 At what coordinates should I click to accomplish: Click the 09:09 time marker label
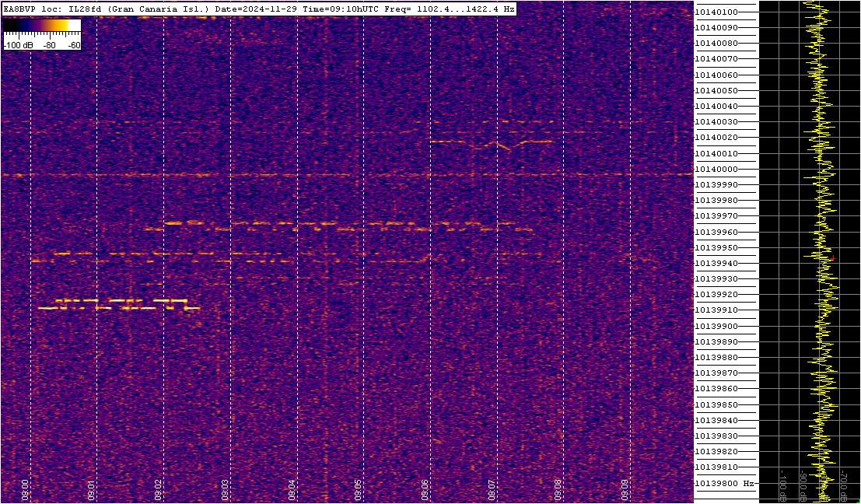click(x=625, y=485)
